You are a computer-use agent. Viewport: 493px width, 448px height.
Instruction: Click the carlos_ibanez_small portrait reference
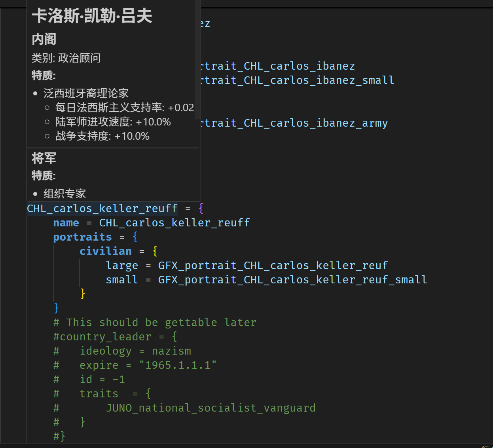tap(298, 80)
